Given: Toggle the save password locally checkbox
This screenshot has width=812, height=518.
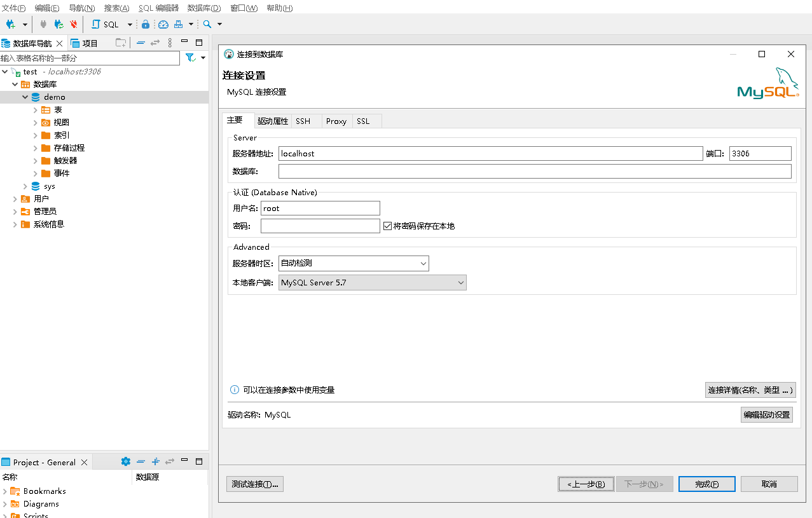Looking at the screenshot, I should coord(387,226).
